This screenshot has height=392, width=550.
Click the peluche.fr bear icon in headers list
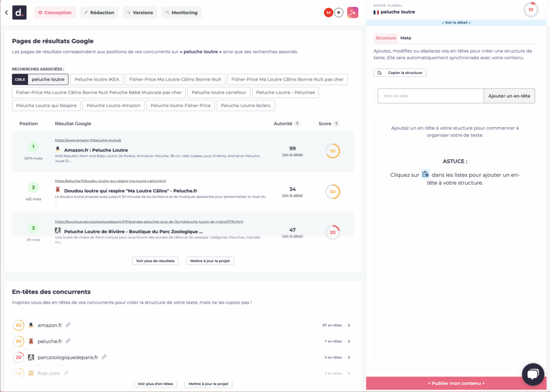(x=31, y=341)
